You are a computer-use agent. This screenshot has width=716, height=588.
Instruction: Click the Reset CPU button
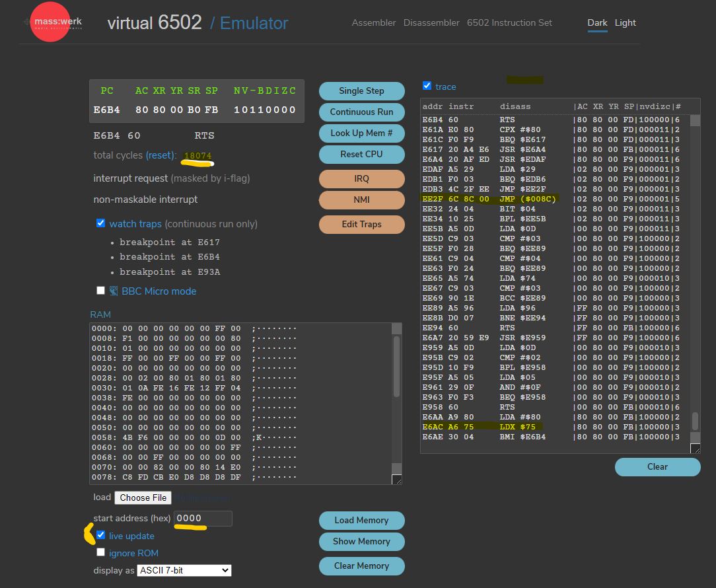[x=362, y=154]
